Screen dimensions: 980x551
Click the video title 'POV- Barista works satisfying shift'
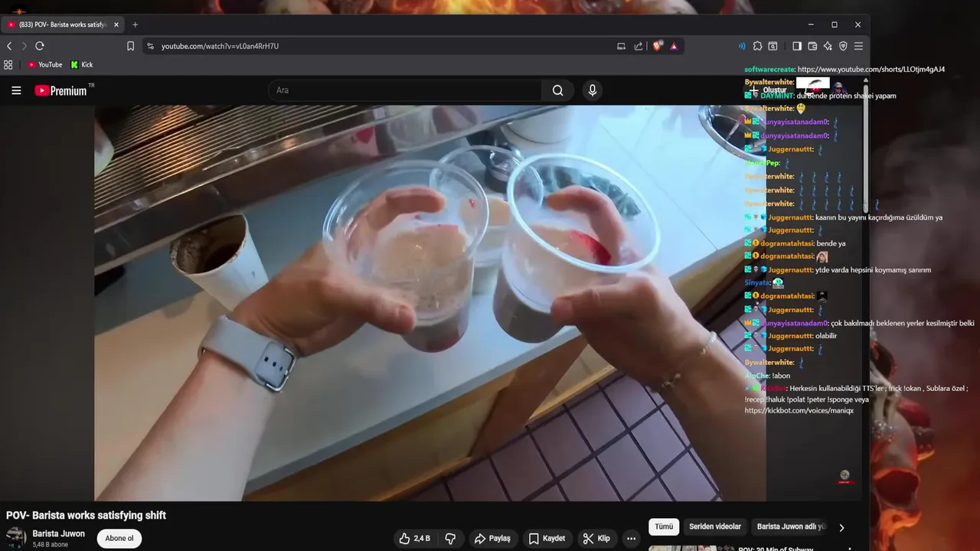coord(86,515)
